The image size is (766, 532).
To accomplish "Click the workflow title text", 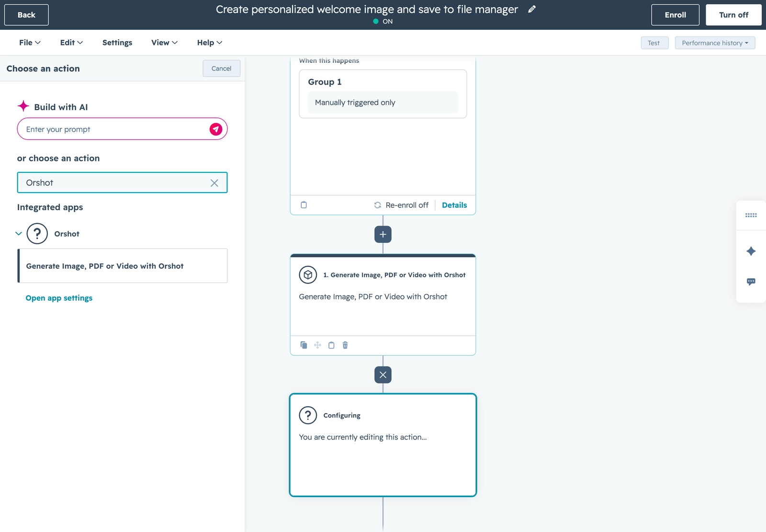I will point(367,9).
